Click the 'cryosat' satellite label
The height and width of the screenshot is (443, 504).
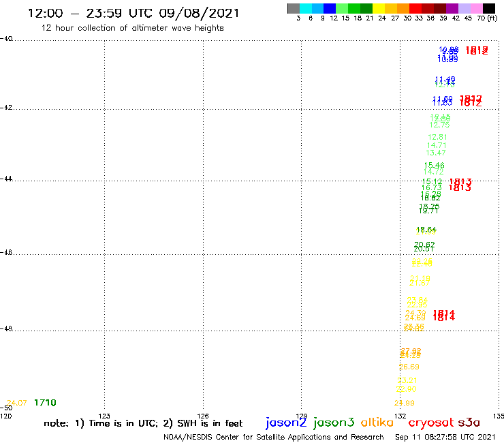(431, 423)
